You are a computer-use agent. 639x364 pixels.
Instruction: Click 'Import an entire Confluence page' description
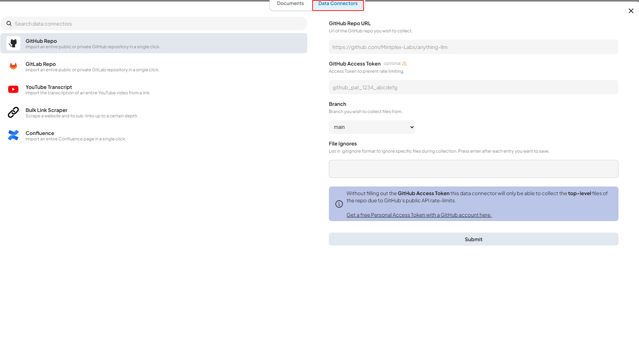pyautogui.click(x=76, y=139)
